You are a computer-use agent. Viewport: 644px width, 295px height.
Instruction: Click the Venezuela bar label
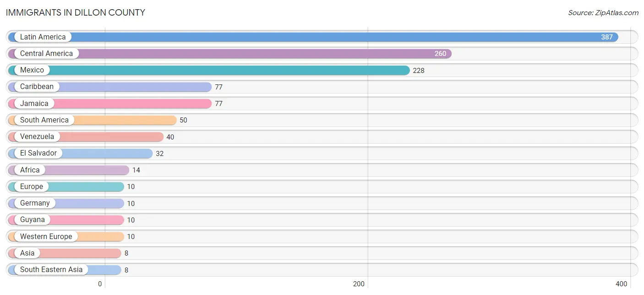[37, 136]
